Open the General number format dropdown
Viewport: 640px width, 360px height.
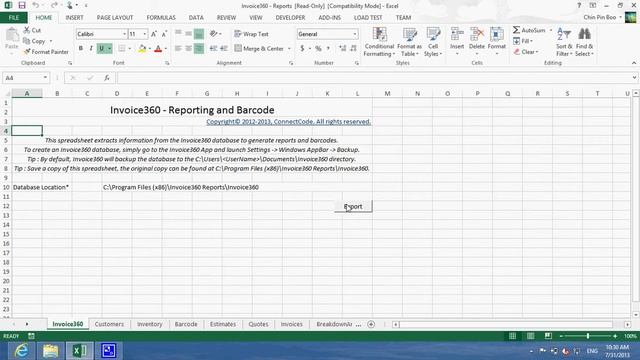point(355,34)
